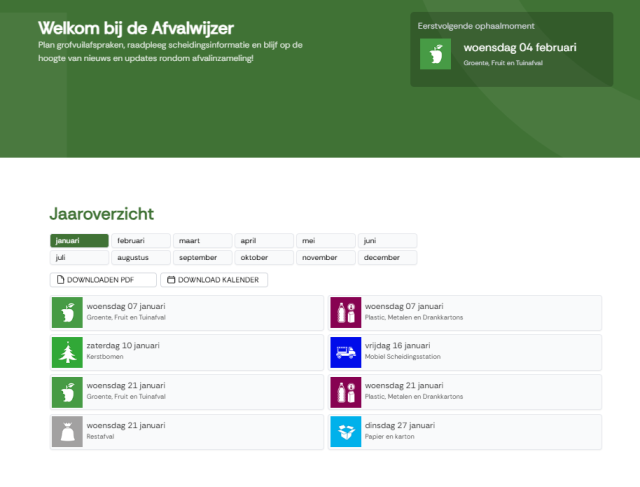Click 'Eerstvolgende ophaalmoment' label
Screen dimensions: 640x487
click(476, 26)
